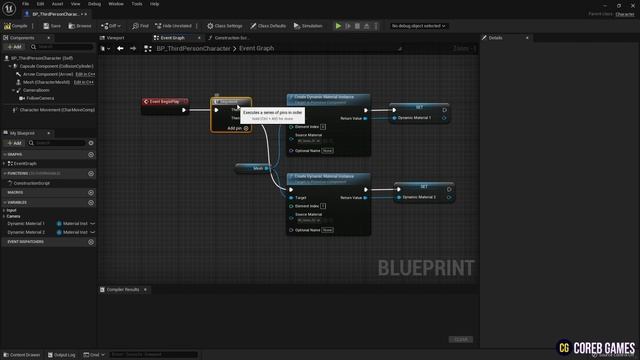Select the Capsule Component tree item
The height and width of the screenshot is (360, 640).
56,66
